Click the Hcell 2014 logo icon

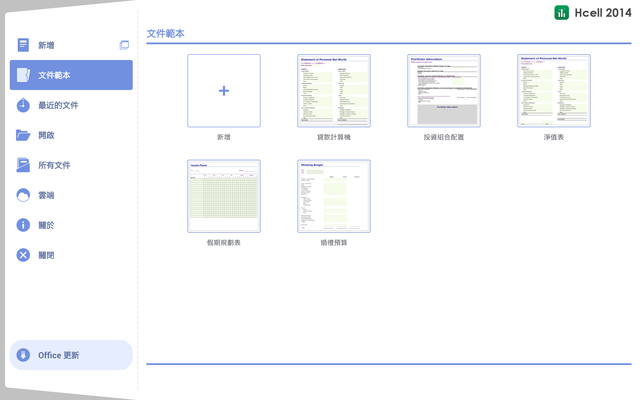pyautogui.click(x=562, y=13)
